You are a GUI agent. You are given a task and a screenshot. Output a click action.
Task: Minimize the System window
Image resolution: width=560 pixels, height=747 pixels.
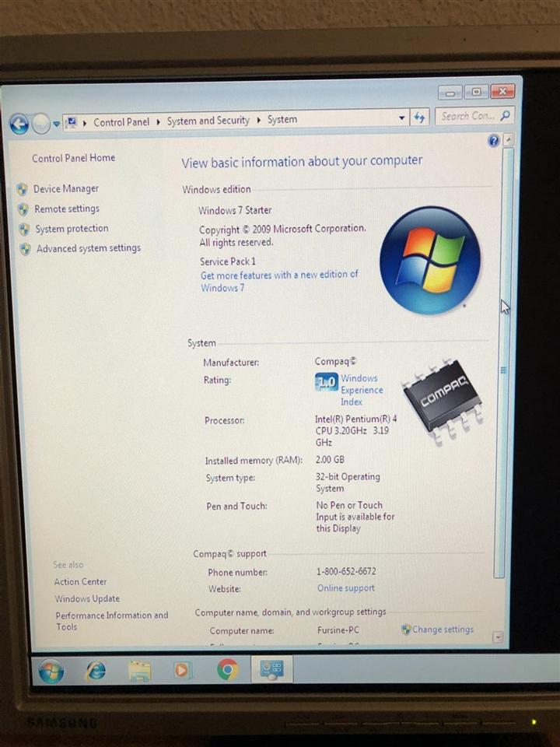(x=450, y=93)
